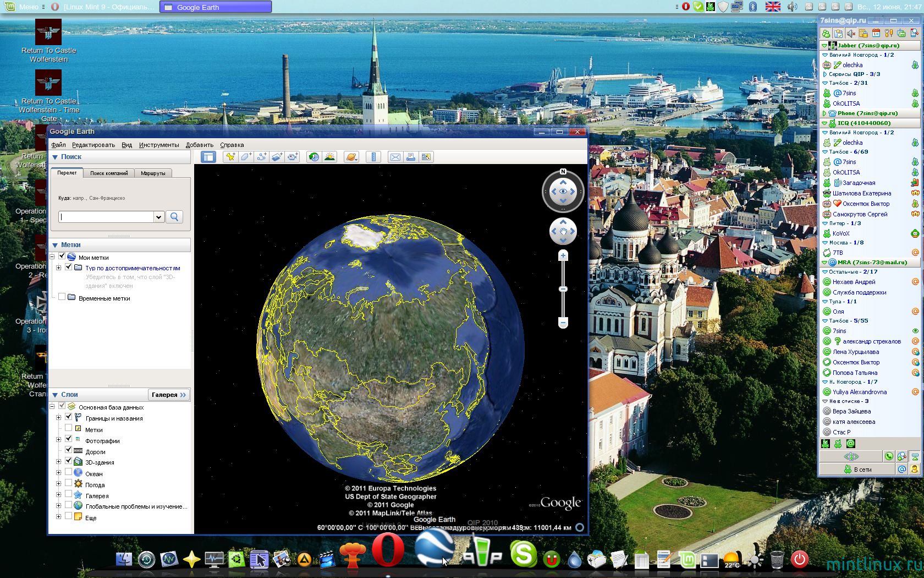Add a placemark with the yellow pushpin tool
The width and height of the screenshot is (924, 578).
pos(230,157)
